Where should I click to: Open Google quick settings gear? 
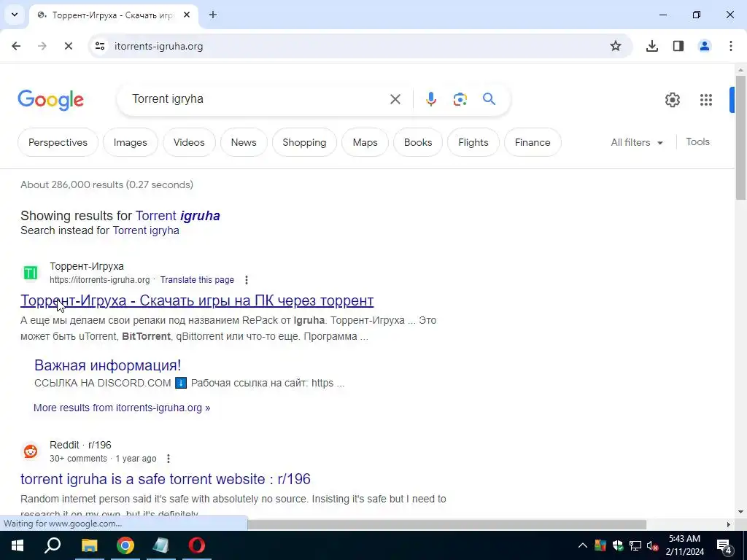pos(672,100)
